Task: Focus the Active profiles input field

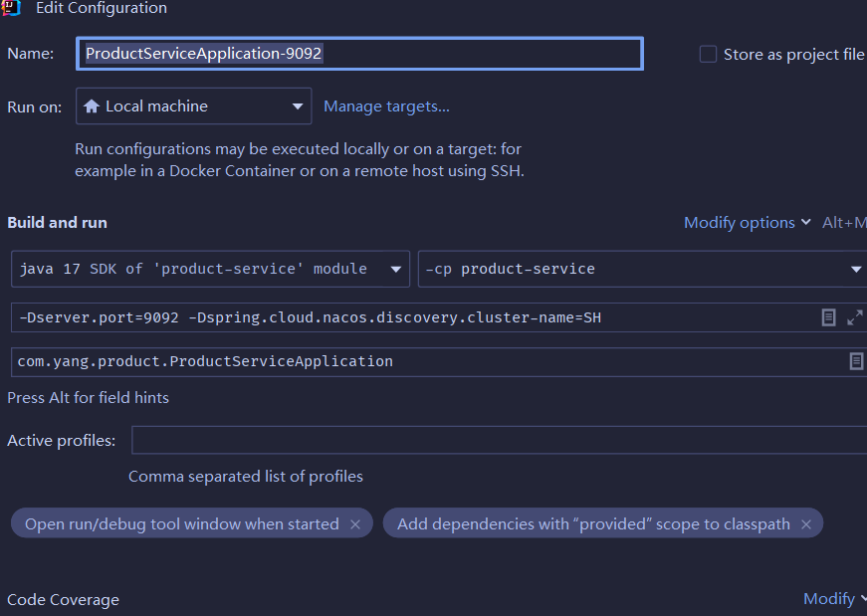Action: pyautogui.click(x=500, y=440)
